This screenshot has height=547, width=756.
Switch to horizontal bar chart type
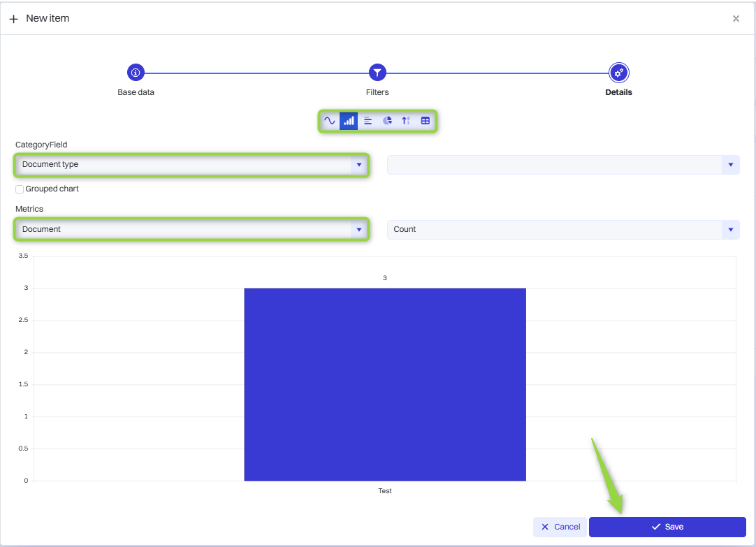(368, 121)
